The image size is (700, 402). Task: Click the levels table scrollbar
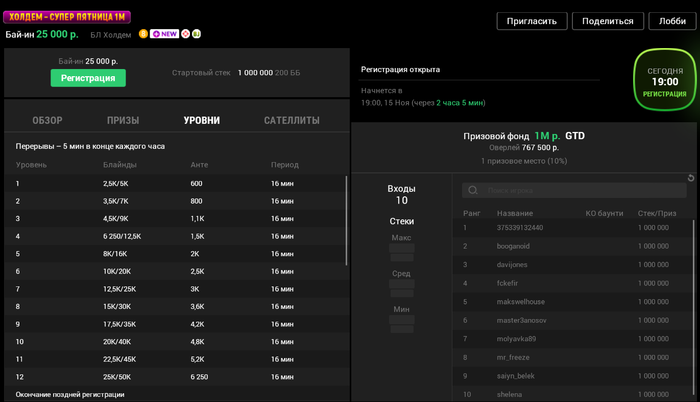pyautogui.click(x=347, y=220)
